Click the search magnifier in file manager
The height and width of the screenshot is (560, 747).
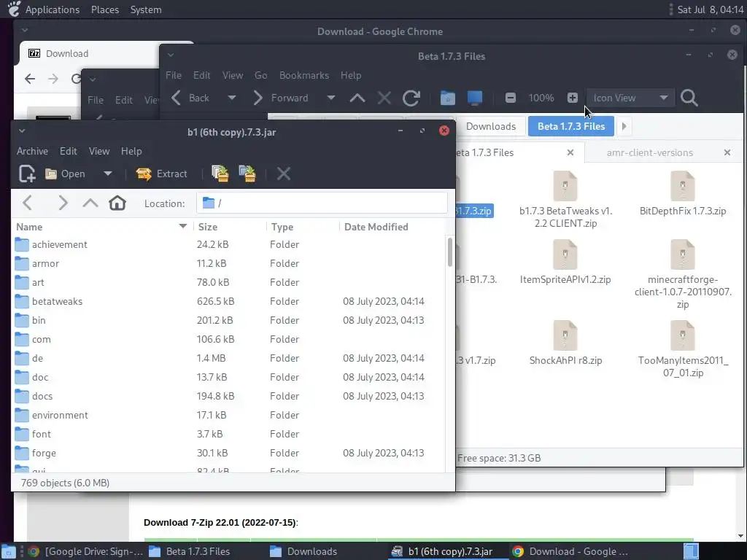pyautogui.click(x=689, y=98)
